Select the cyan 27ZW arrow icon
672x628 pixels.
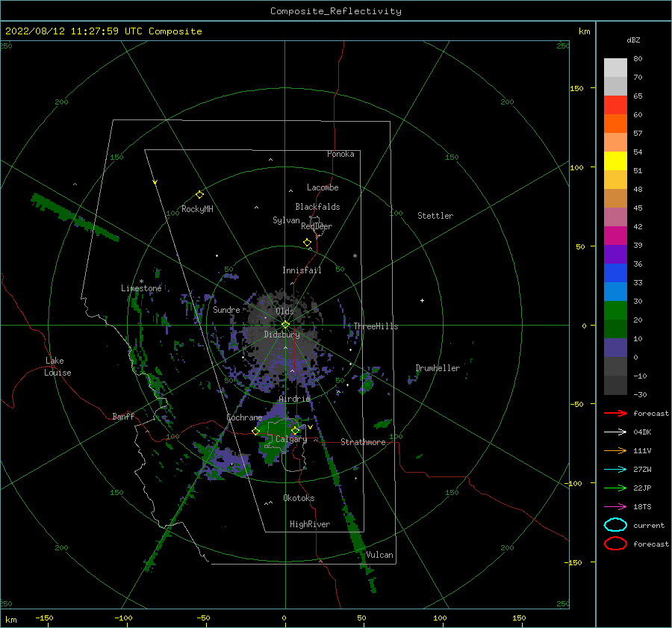click(615, 470)
